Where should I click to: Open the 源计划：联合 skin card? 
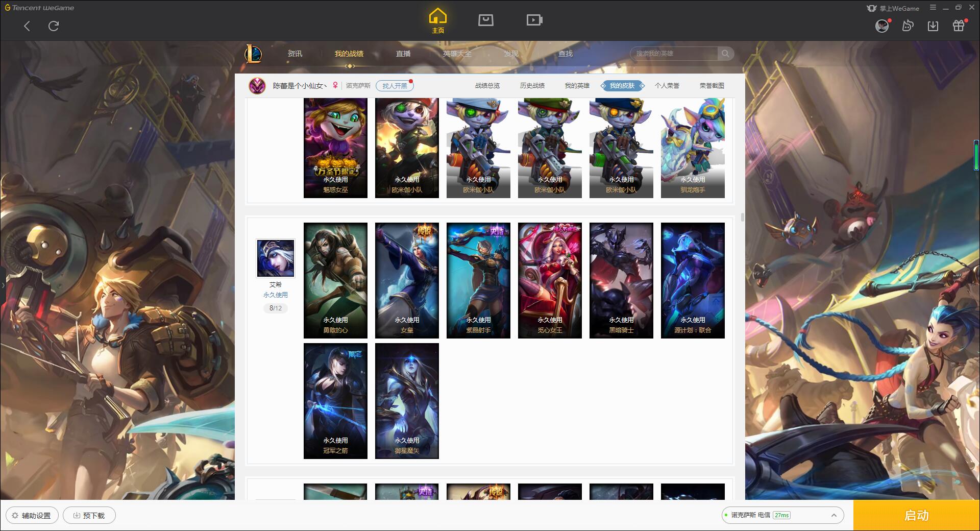coord(693,280)
